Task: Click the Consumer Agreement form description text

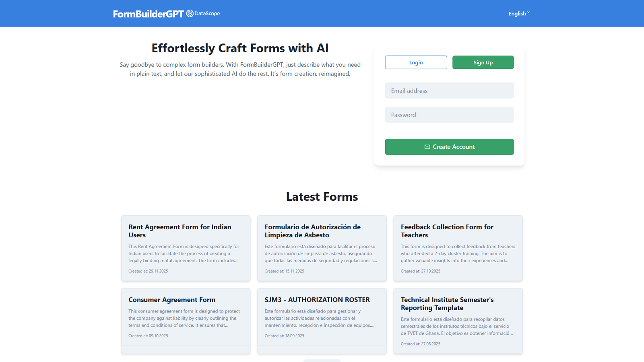Action: [x=184, y=318]
